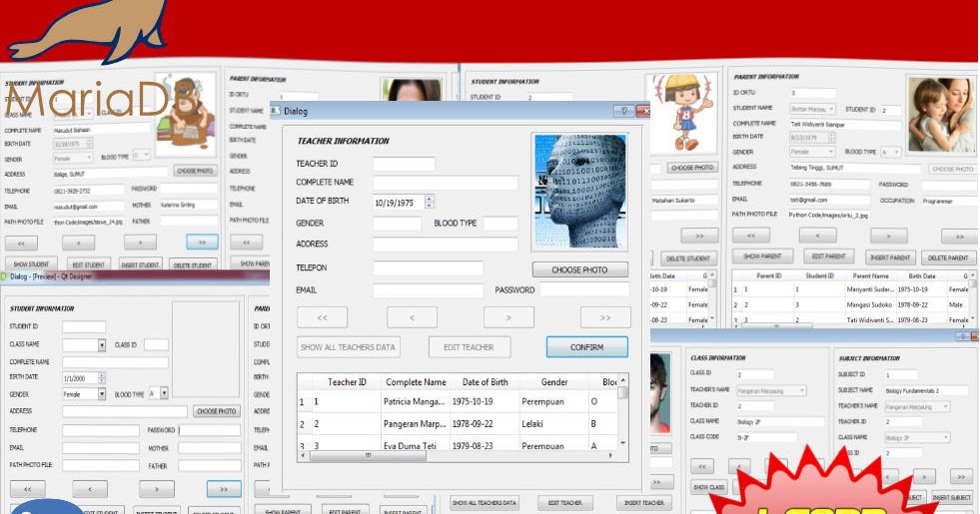This screenshot has height=514, width=980.
Task: Jump to first teacher record with << button
Action: [x=322, y=317]
